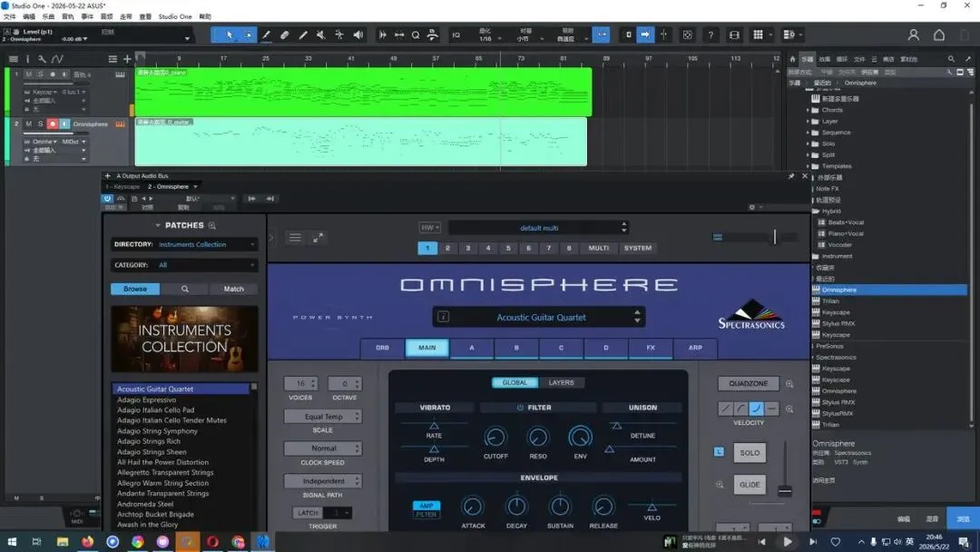Screen dimensions: 980x552
Task: Toggle plugin power bypass button
Action: pyautogui.click(x=107, y=198)
